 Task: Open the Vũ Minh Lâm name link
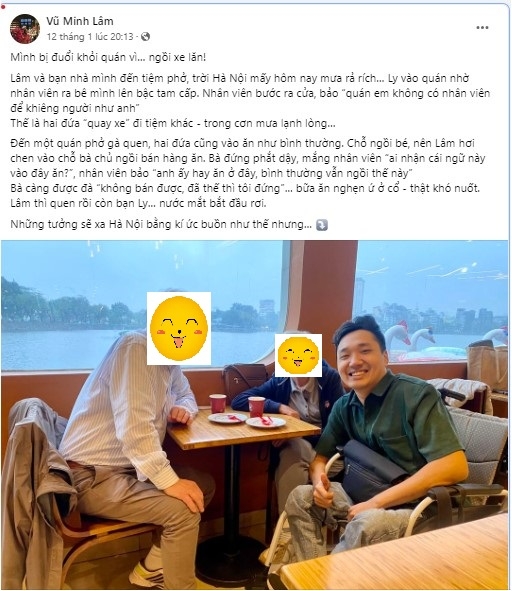point(80,21)
